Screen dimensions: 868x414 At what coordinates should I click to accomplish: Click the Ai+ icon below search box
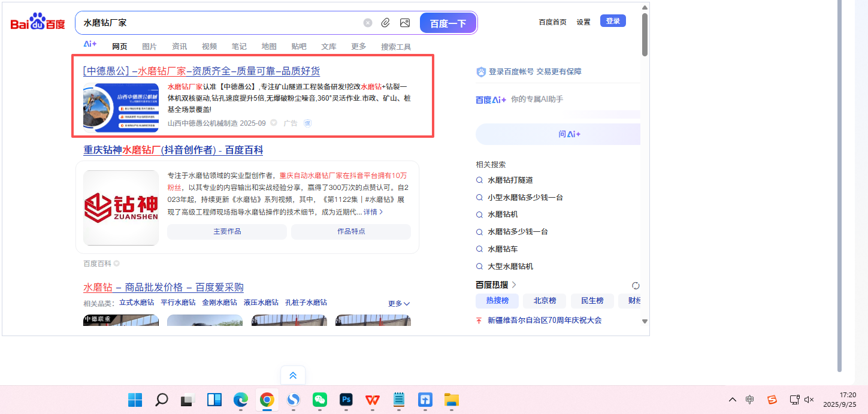90,44
